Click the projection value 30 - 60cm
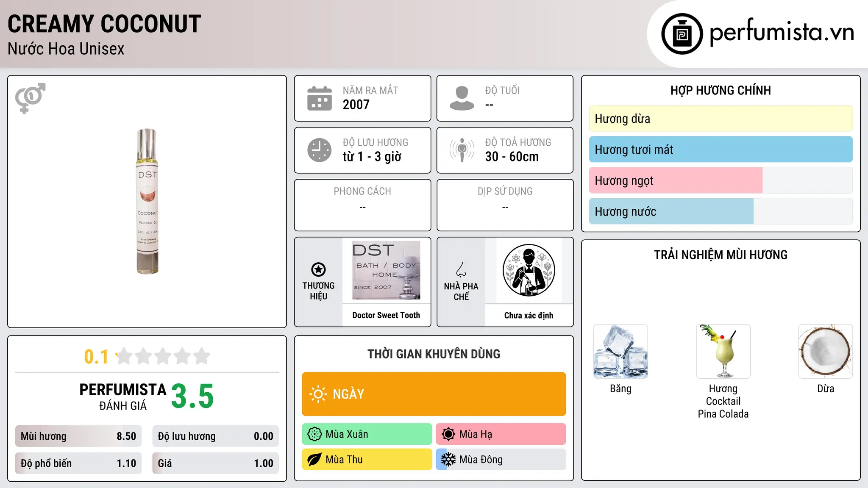This screenshot has width=868, height=488. 512,157
